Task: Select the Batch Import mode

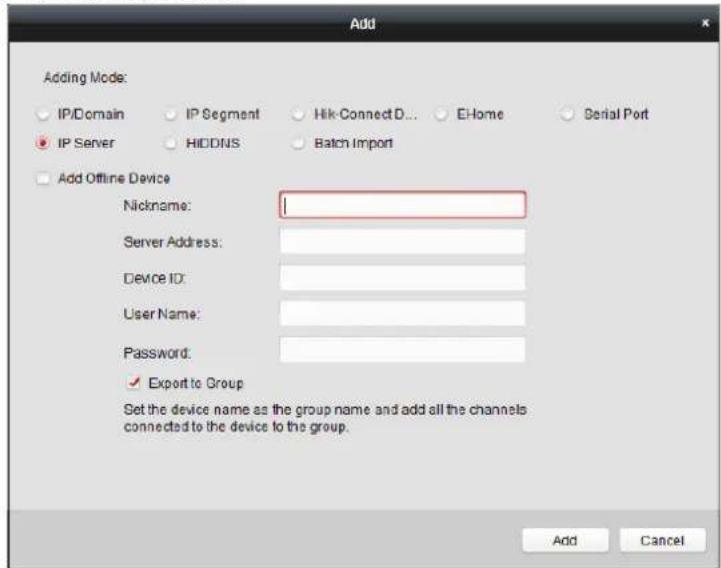Action: click(x=298, y=143)
